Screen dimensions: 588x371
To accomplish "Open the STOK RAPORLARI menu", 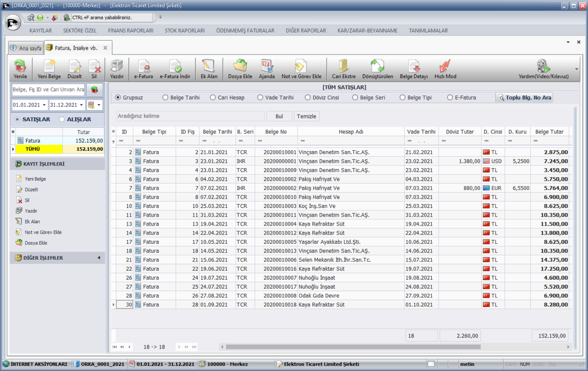I will click(185, 31).
